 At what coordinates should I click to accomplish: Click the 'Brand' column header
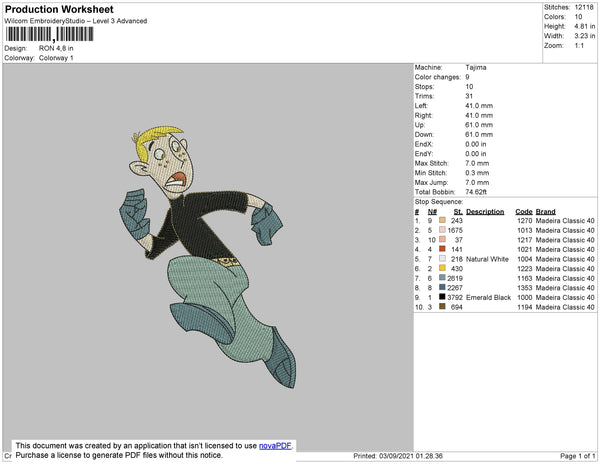[546, 212]
